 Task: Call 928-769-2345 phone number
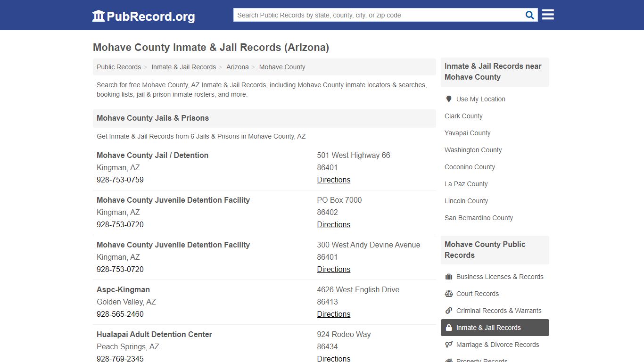(120, 358)
